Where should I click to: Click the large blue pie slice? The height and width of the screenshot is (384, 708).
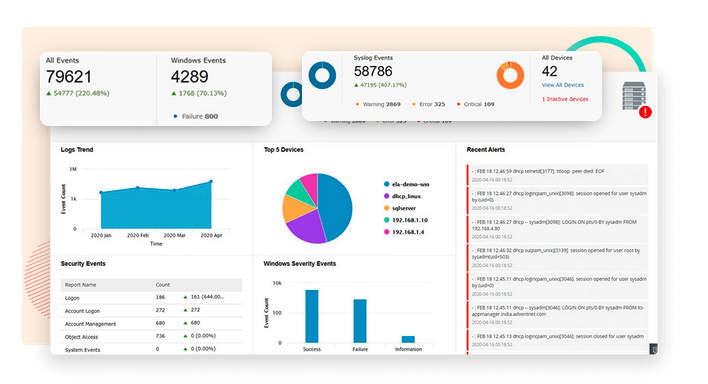click(x=336, y=206)
